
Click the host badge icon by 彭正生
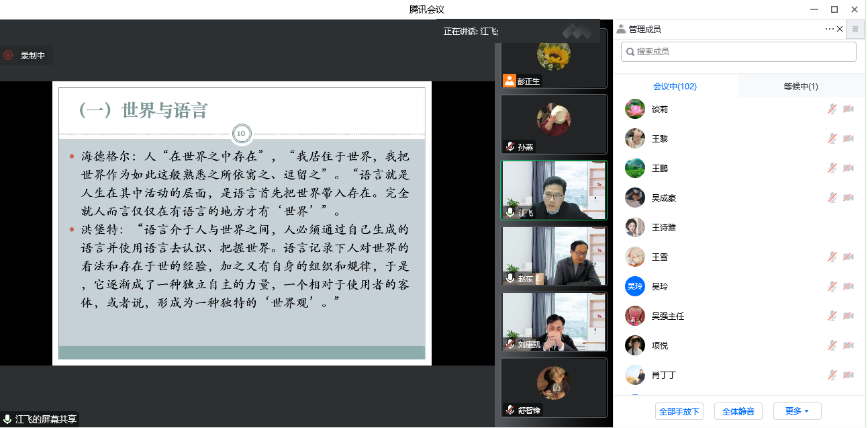point(510,81)
